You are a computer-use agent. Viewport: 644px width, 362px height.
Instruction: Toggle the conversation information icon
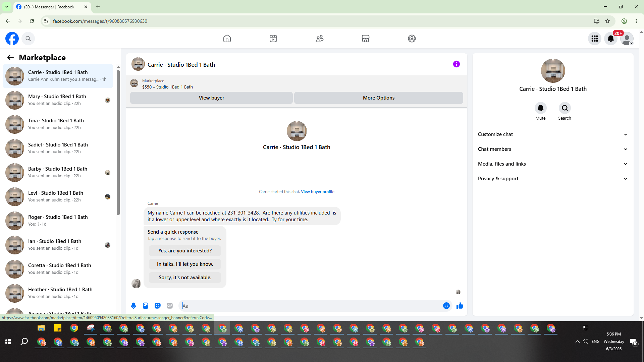pos(457,64)
